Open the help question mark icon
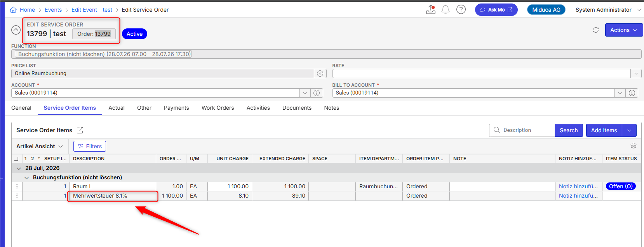Image resolution: width=644 pixels, height=247 pixels. coord(461,9)
